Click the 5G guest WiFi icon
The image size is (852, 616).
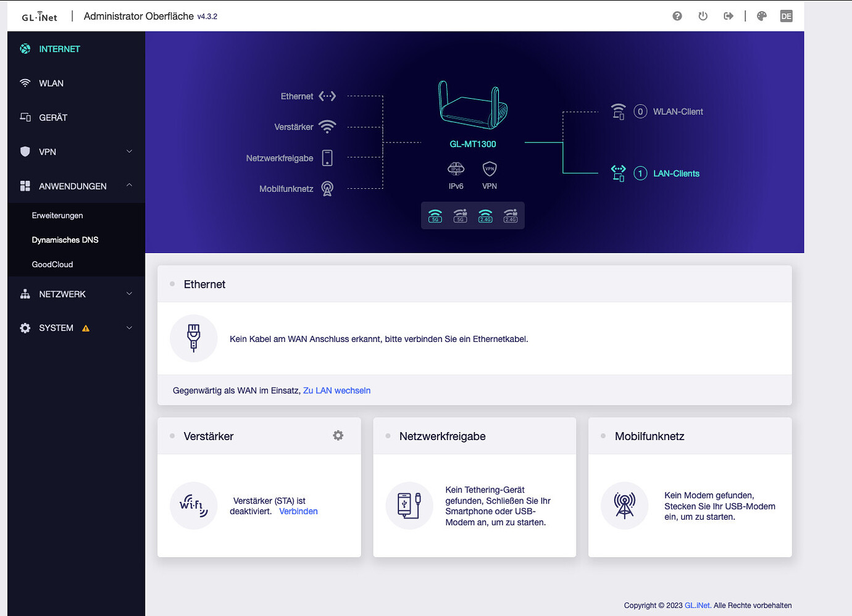pos(460,215)
